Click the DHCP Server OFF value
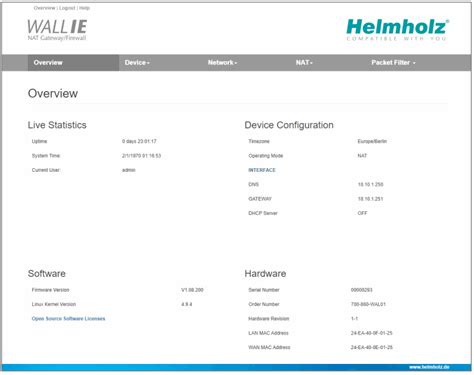 (362, 213)
